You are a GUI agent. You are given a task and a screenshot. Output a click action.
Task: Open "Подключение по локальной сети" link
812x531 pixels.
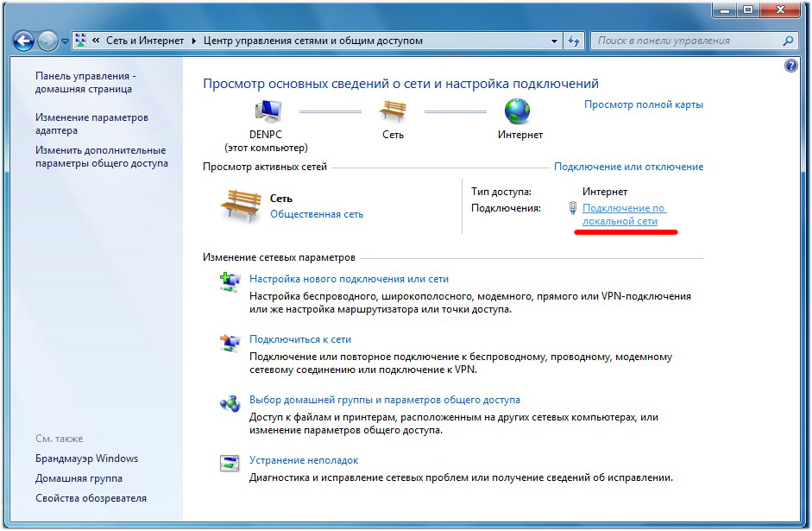coord(624,214)
